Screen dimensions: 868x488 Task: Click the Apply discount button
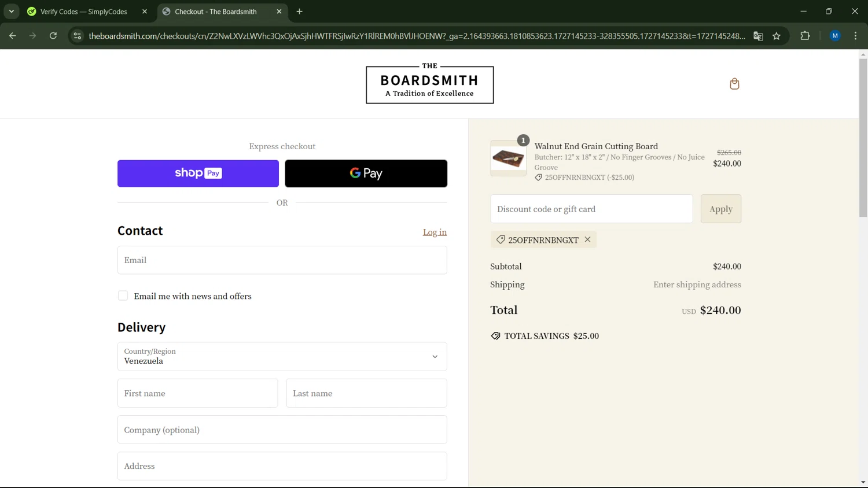coord(720,209)
